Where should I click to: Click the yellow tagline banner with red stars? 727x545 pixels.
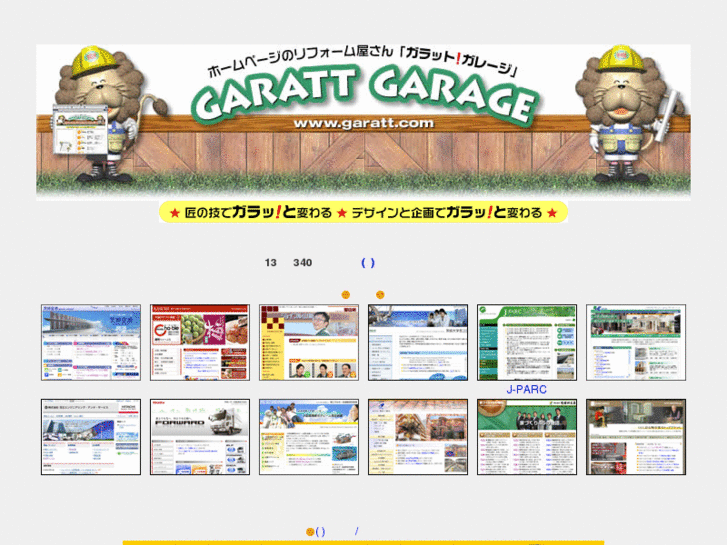coord(364,212)
